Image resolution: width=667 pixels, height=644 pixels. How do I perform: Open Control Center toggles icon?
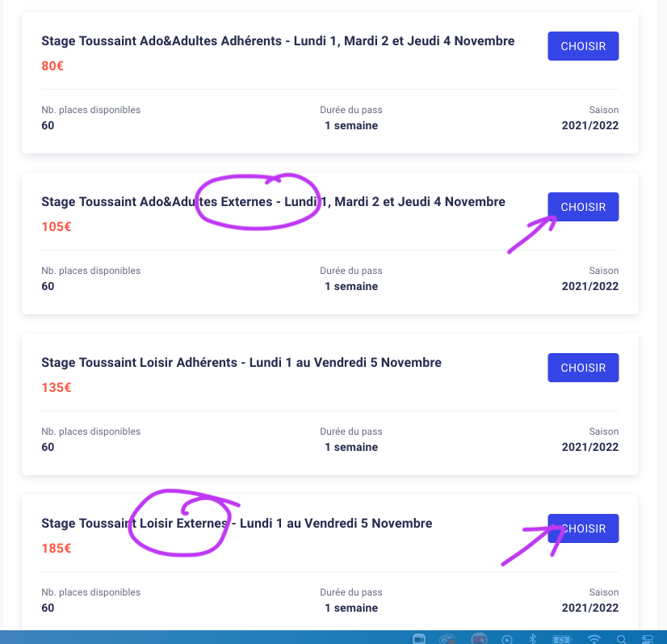click(648, 639)
